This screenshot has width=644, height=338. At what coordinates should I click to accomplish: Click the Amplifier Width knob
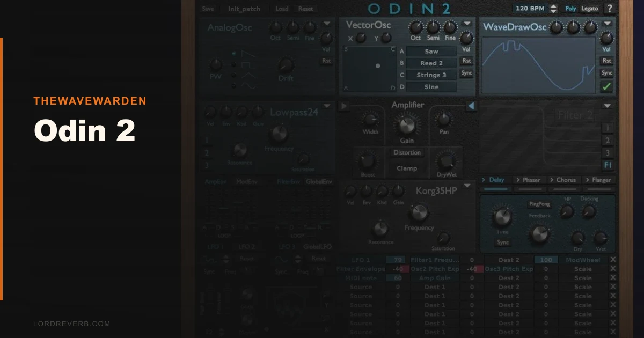tap(370, 119)
